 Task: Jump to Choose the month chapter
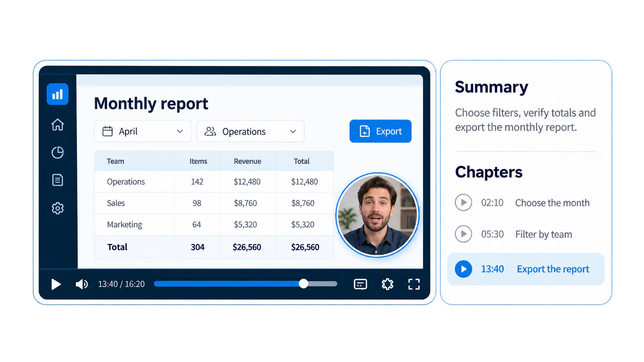[x=552, y=203]
